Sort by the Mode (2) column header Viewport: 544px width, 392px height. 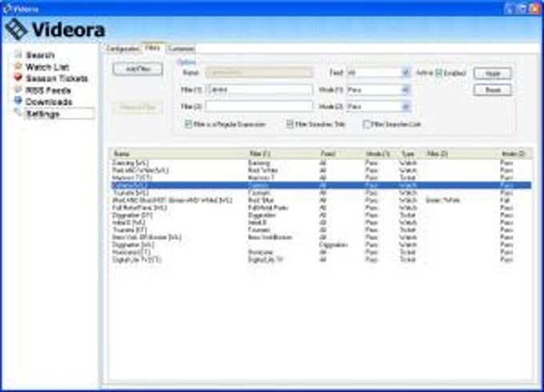[514, 154]
